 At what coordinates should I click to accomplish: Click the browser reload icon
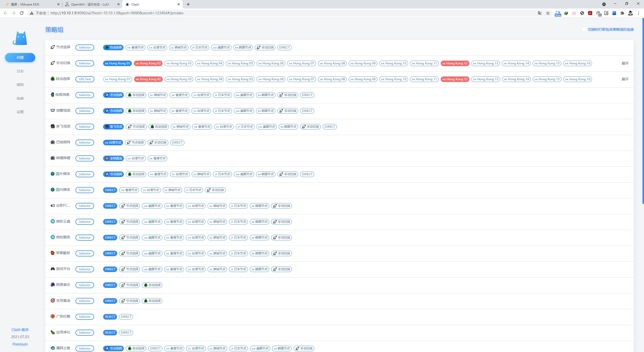[x=22, y=13]
